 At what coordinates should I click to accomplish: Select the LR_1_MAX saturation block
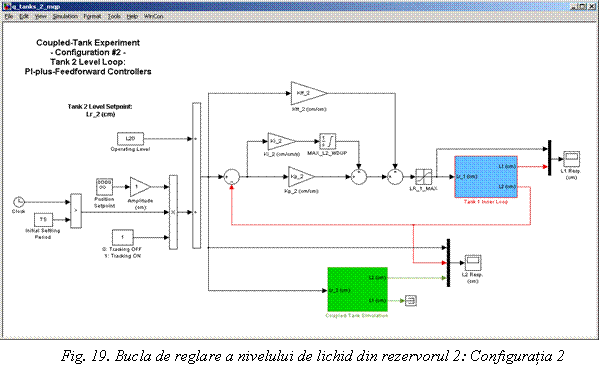point(424,177)
